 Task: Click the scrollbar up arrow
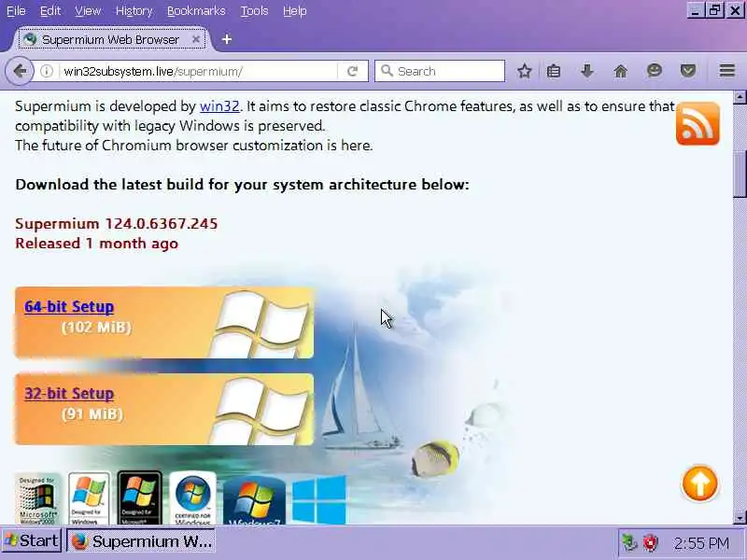(x=740, y=97)
